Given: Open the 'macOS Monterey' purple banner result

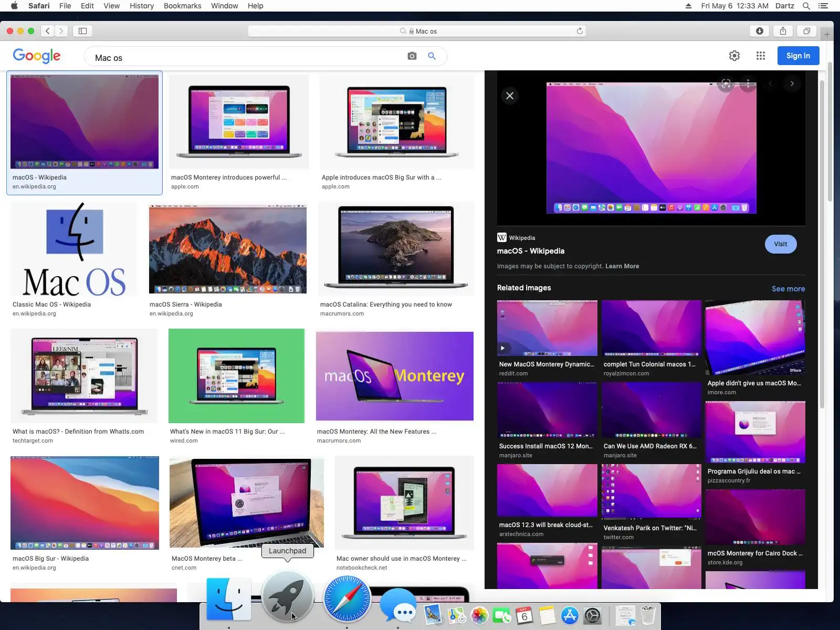Looking at the screenshot, I should [x=395, y=376].
